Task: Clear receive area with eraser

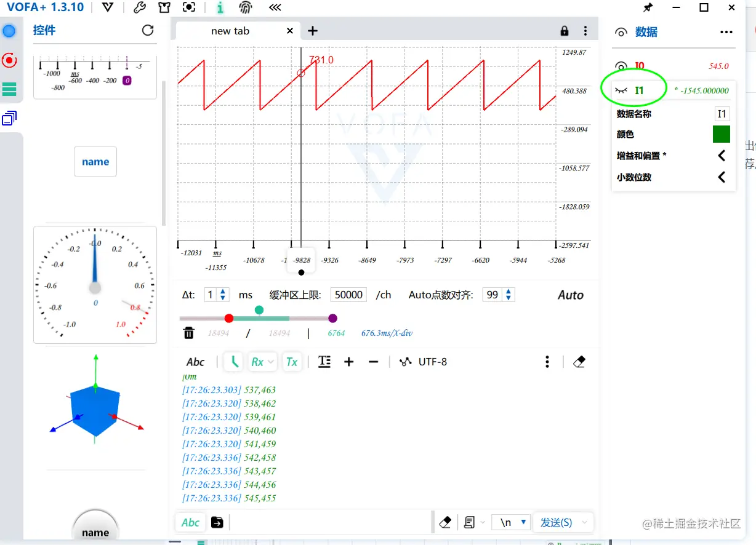Action: (578, 362)
